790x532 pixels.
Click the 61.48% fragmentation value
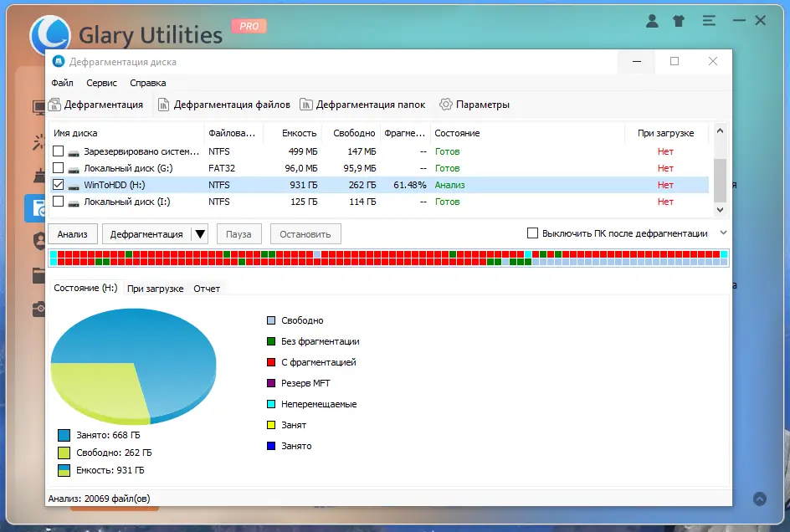[409, 185]
